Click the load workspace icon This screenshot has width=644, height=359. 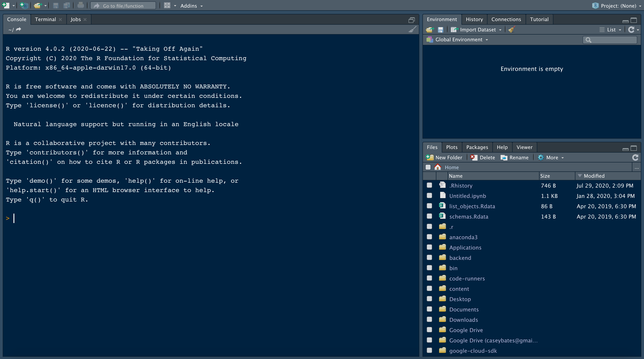[x=431, y=30]
